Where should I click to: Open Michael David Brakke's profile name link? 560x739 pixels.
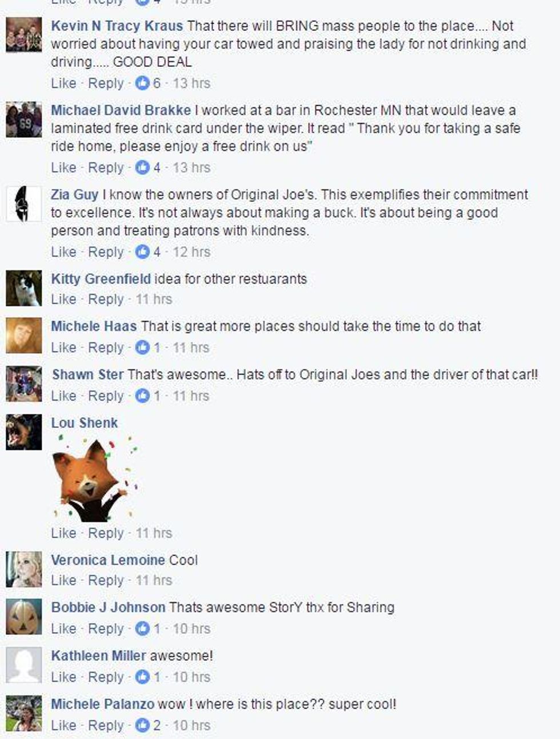[x=121, y=110]
